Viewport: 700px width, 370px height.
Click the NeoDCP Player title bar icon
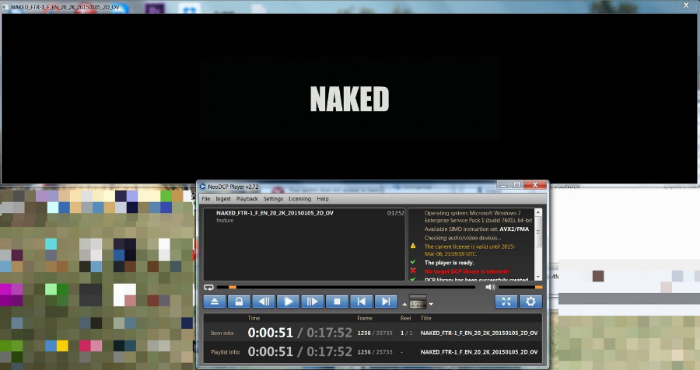click(203, 187)
